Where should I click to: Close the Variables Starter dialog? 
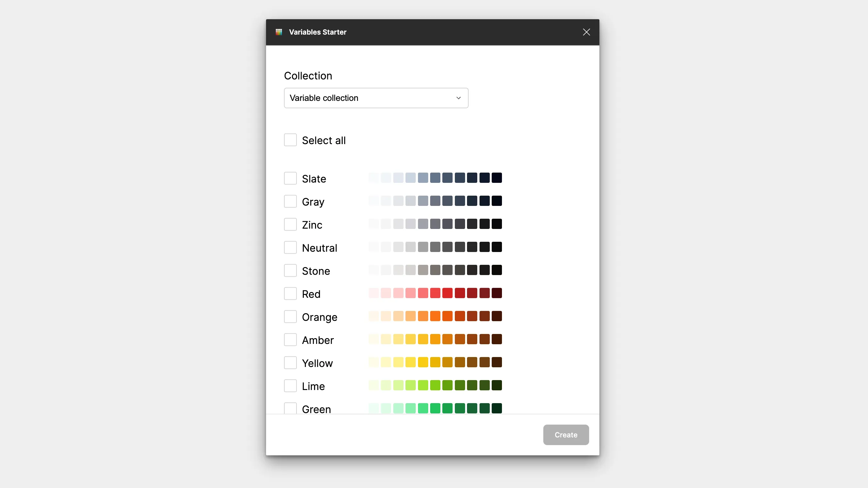586,32
